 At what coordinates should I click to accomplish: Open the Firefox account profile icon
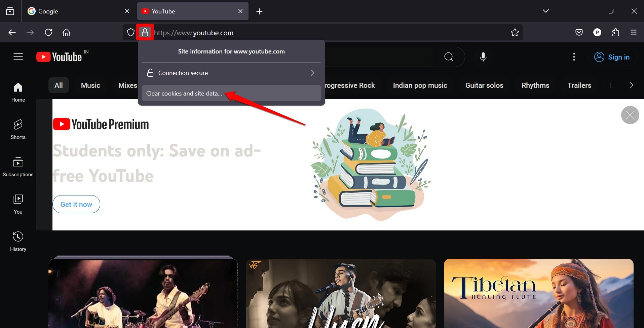(x=597, y=33)
